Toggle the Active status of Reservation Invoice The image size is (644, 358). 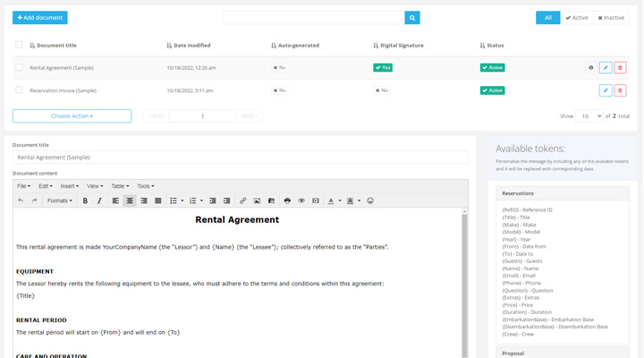coord(493,90)
